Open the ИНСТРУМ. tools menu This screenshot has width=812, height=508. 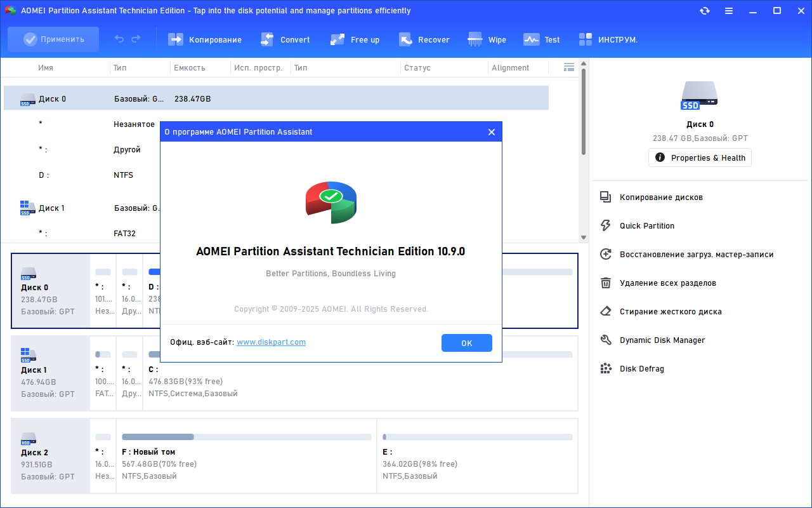click(608, 39)
